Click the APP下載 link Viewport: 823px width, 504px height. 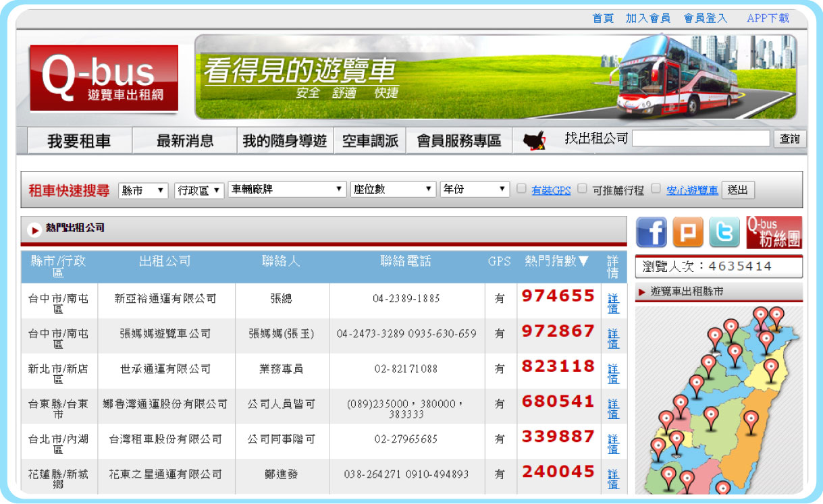click(x=768, y=18)
